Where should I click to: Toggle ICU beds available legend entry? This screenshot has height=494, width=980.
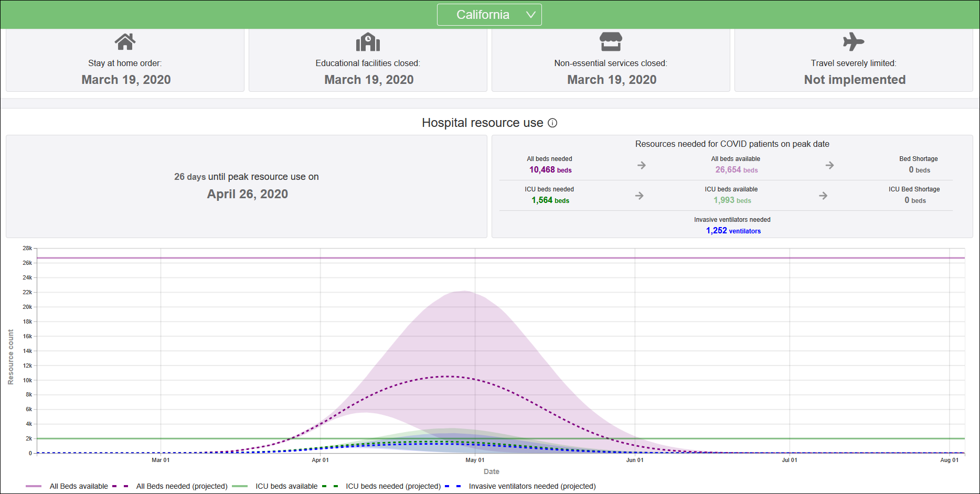(274, 486)
